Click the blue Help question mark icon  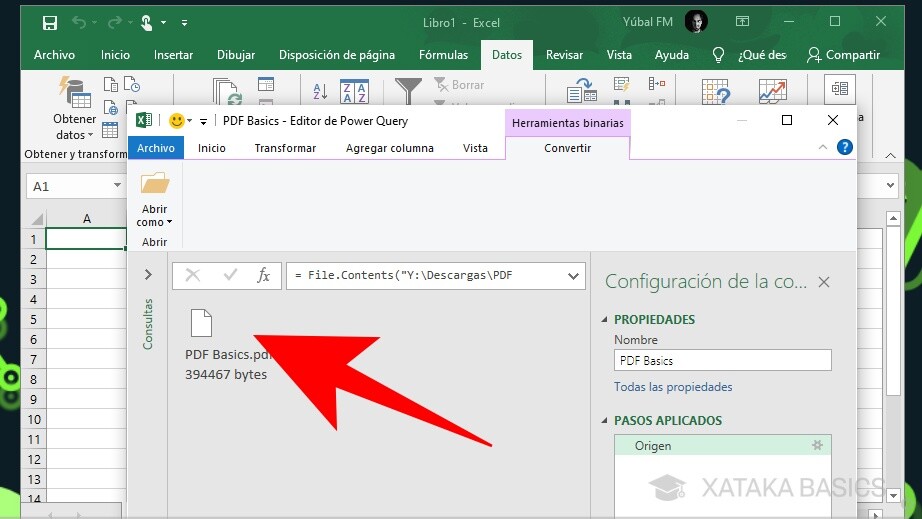(844, 147)
